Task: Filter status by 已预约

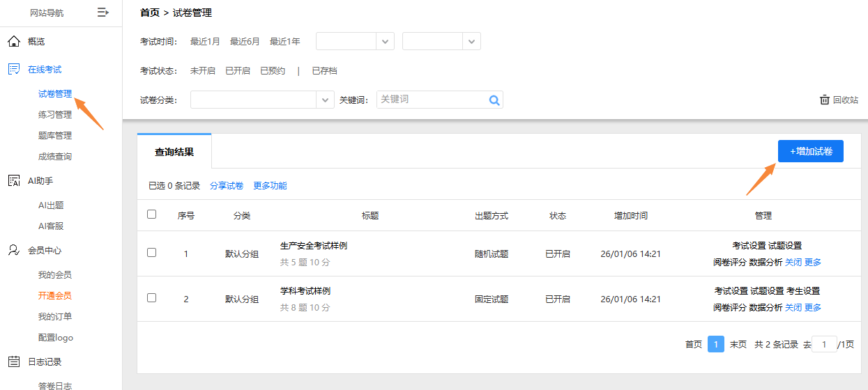Action: tap(273, 71)
